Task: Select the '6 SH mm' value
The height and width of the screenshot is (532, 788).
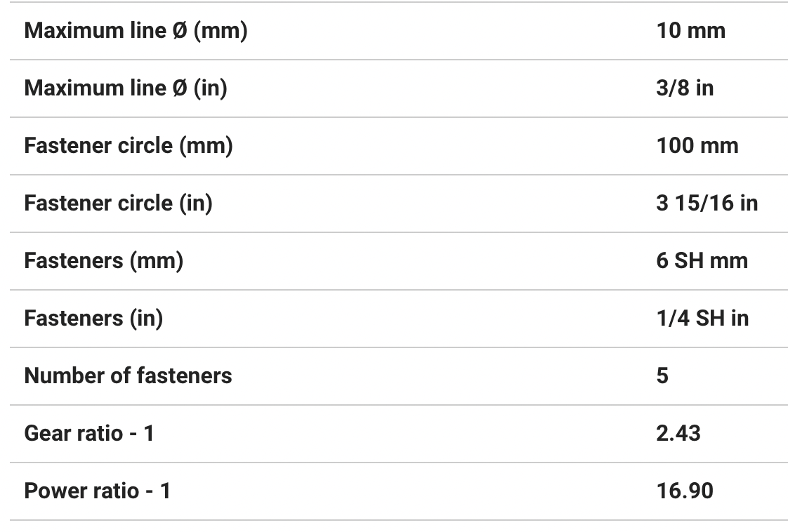Action: [x=702, y=261]
